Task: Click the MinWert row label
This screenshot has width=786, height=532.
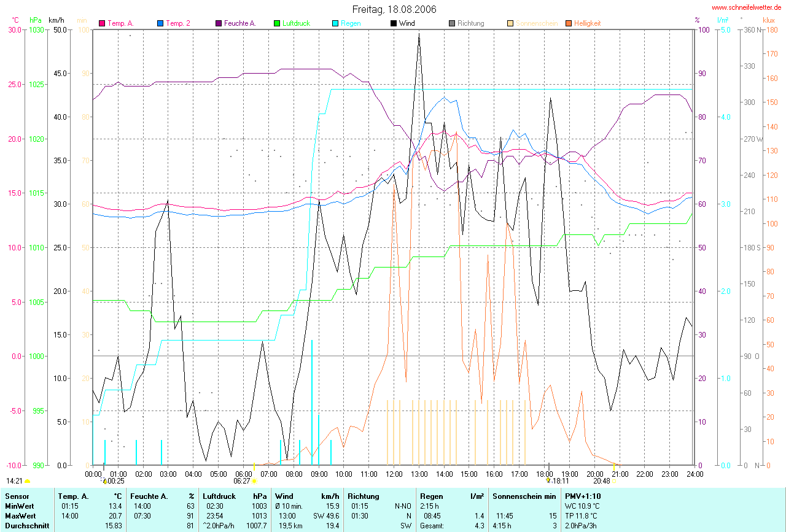Action: pyautogui.click(x=19, y=506)
